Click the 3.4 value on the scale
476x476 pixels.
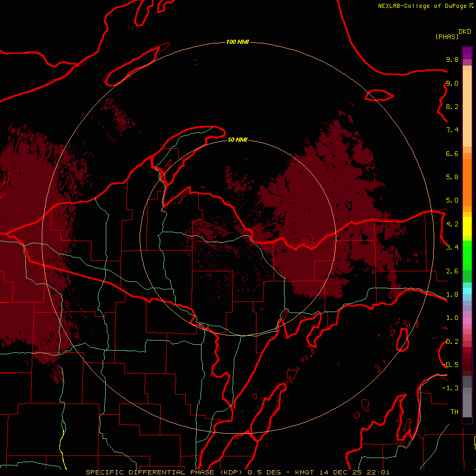tap(452, 248)
